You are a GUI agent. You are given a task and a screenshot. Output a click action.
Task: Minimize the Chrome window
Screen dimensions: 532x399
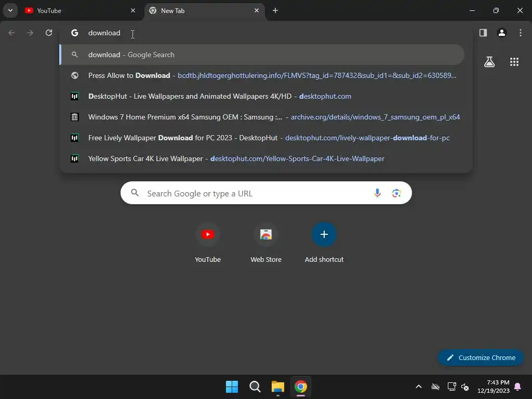click(472, 10)
